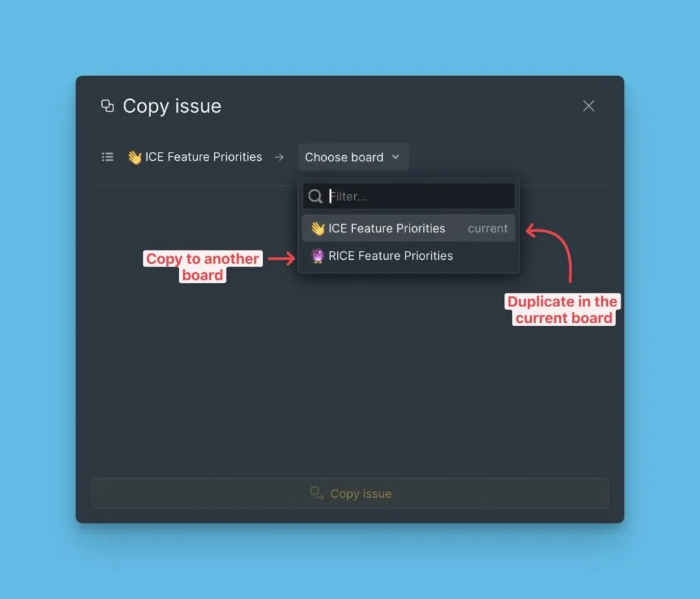Close the Copy issue dialog
Screen dimensions: 700x599
pos(589,106)
